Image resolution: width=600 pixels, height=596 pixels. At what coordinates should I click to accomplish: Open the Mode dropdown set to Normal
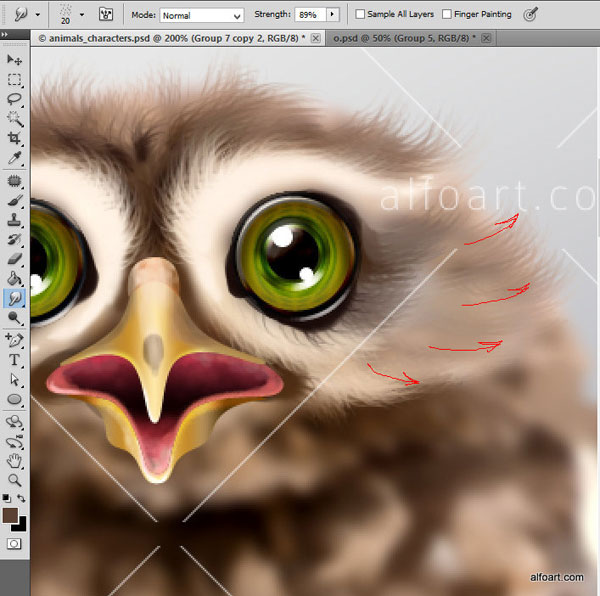(202, 15)
